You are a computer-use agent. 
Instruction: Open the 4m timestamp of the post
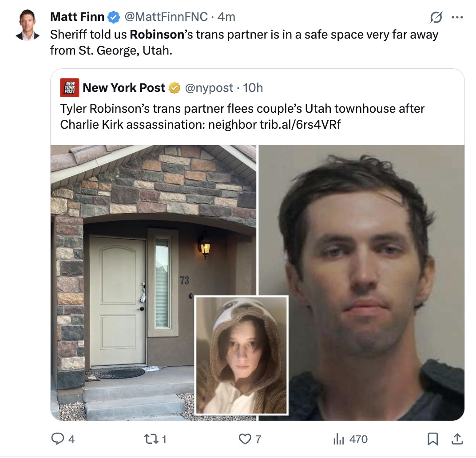[226, 17]
